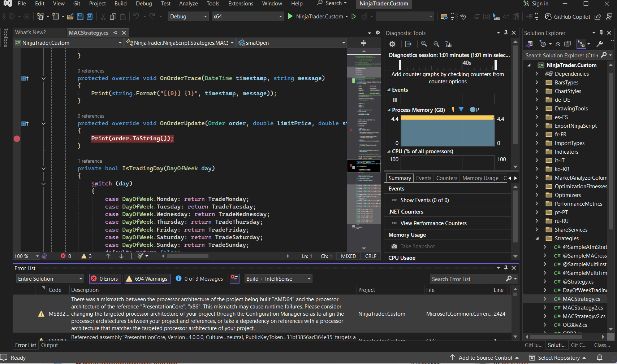This screenshot has height=364, width=617.
Task: Click the Solution Explorer wrench properties icon
Action: pyautogui.click(x=600, y=44)
